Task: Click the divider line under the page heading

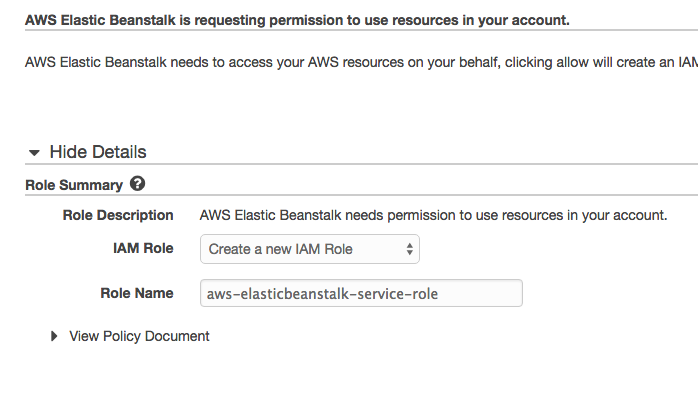Action: point(361,30)
